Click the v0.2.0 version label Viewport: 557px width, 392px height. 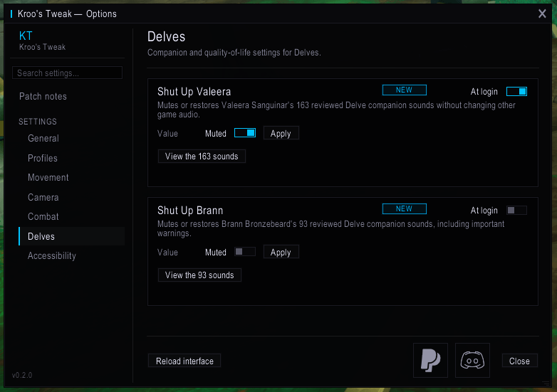click(x=22, y=375)
